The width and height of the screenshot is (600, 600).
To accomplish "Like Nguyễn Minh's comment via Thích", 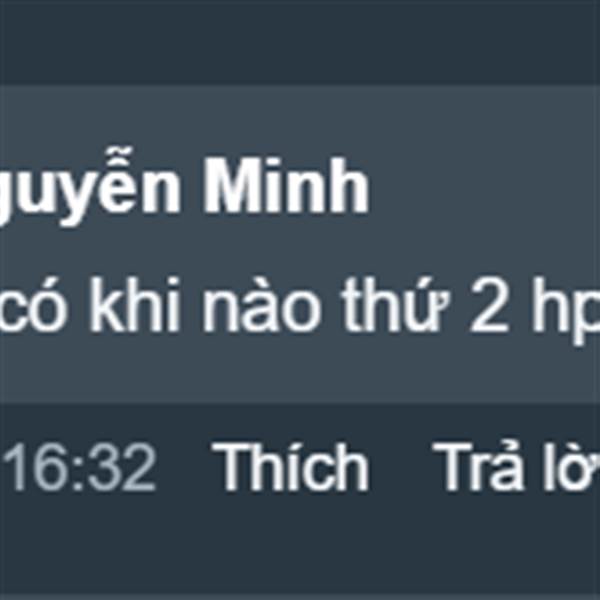I will tap(290, 466).
